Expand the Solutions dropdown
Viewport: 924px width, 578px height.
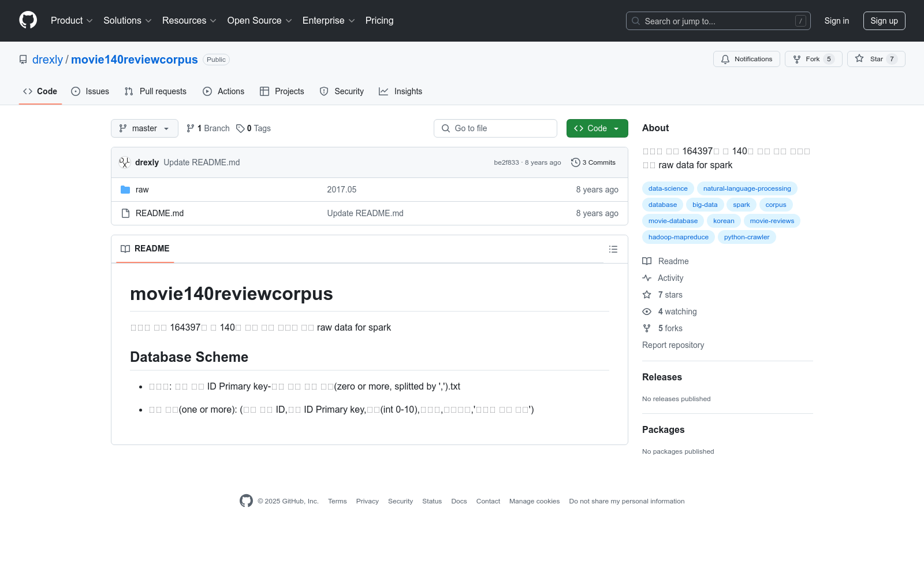click(x=128, y=21)
